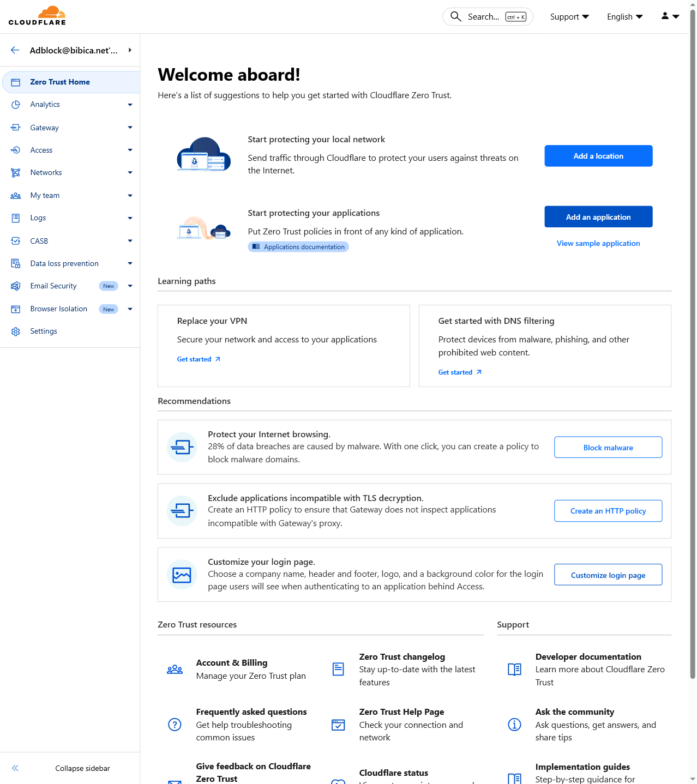
Task: Open the Support dropdown menu
Action: point(569,17)
